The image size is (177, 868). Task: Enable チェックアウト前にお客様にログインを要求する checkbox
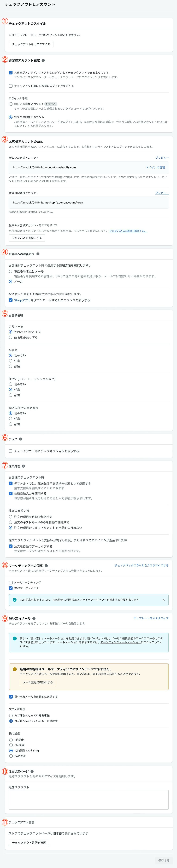[x=11, y=86]
